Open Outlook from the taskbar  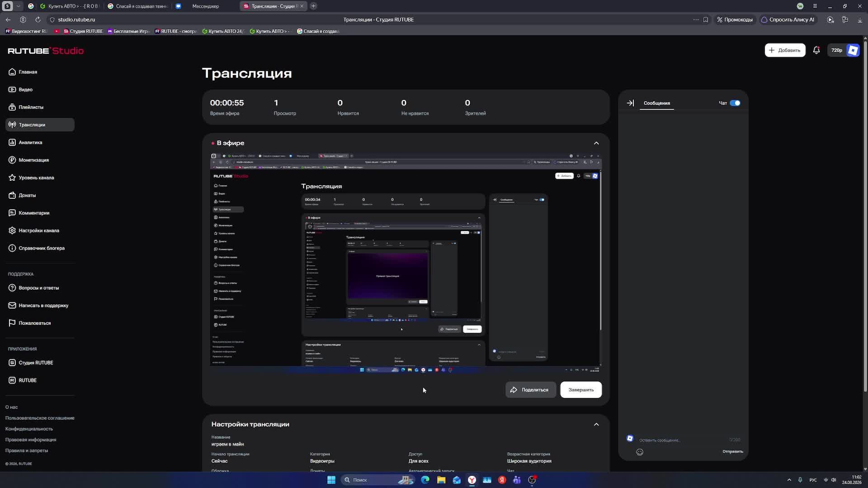coord(457,480)
